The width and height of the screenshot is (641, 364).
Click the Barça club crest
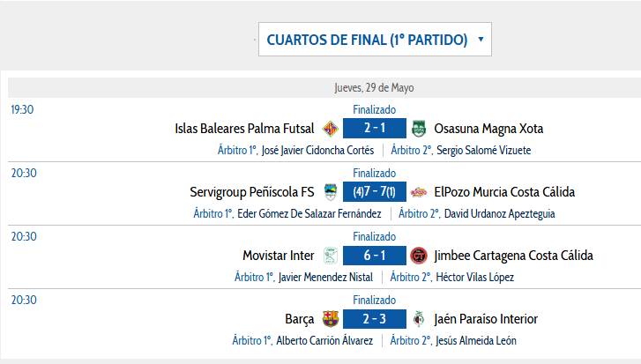pos(331,319)
